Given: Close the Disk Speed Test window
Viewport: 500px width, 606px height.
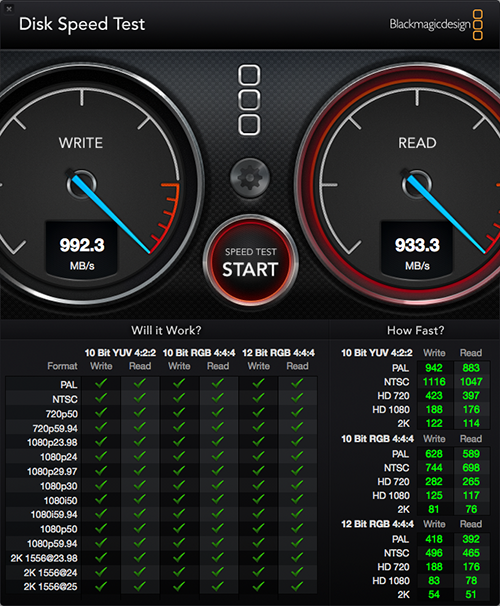Looking at the screenshot, I should pos(9,9).
